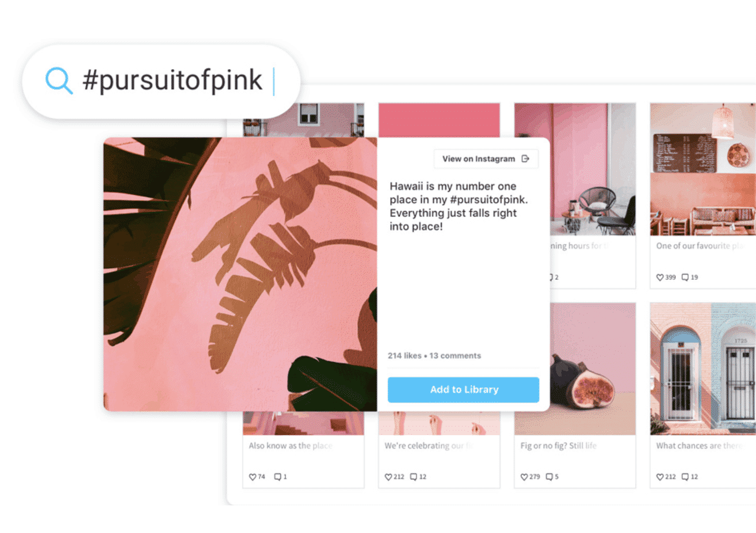Image resolution: width=756 pixels, height=533 pixels.
Task: Click the 214 likes • 13 comments text
Action: [434, 356]
